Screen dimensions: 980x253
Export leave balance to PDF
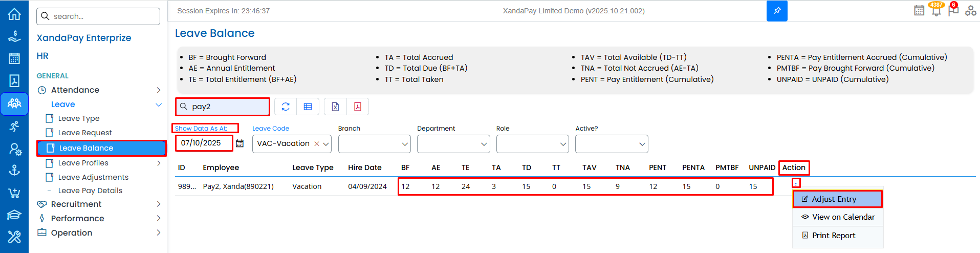click(358, 107)
